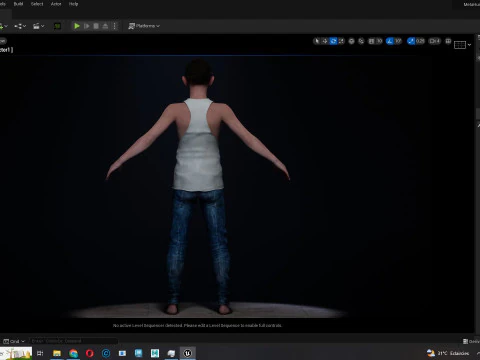
Task: Click the weather 31°C tray widget
Action: (448, 353)
